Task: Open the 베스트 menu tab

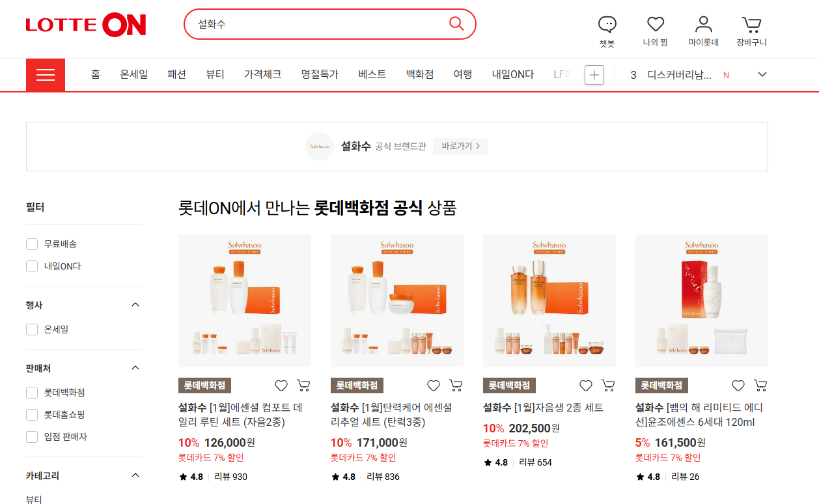Action: point(372,74)
